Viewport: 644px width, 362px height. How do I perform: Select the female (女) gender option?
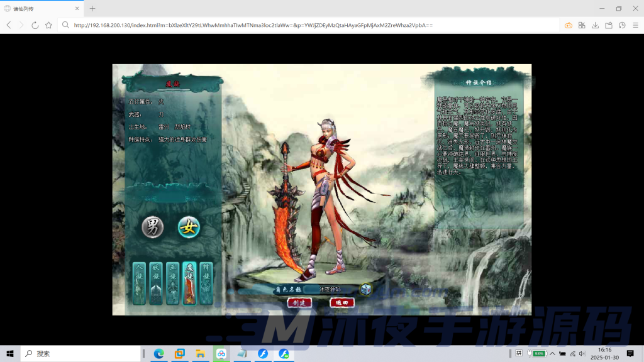click(189, 227)
